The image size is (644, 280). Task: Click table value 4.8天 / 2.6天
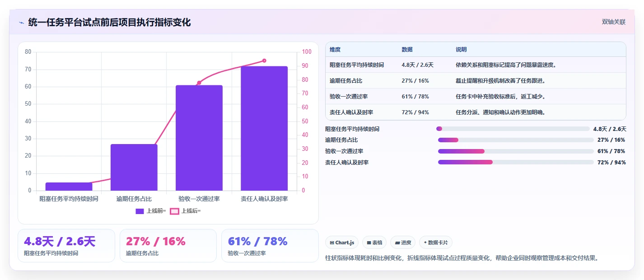(x=417, y=65)
